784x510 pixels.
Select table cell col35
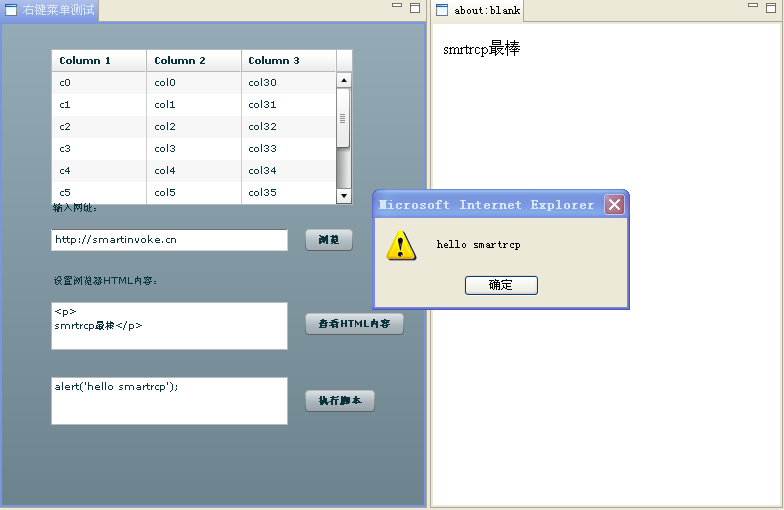(288, 192)
